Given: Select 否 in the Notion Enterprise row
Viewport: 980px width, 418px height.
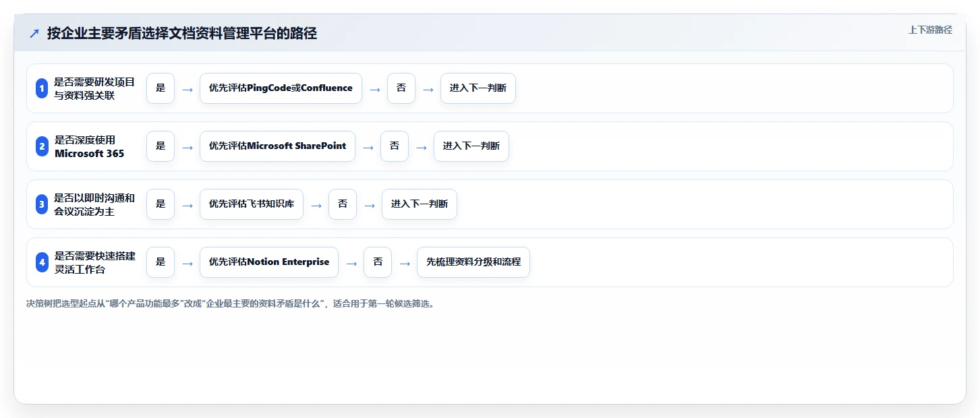Looking at the screenshot, I should [378, 262].
